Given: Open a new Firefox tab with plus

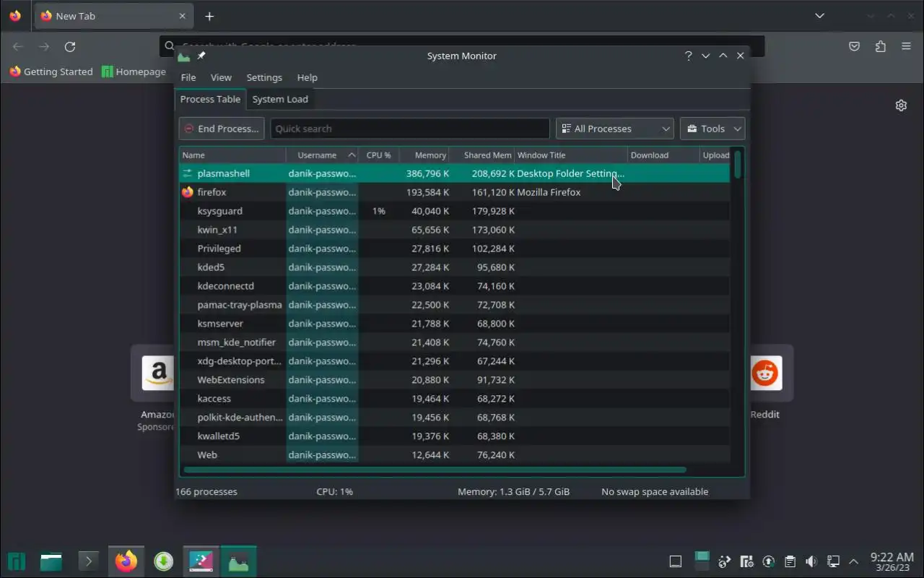Looking at the screenshot, I should click(x=209, y=16).
